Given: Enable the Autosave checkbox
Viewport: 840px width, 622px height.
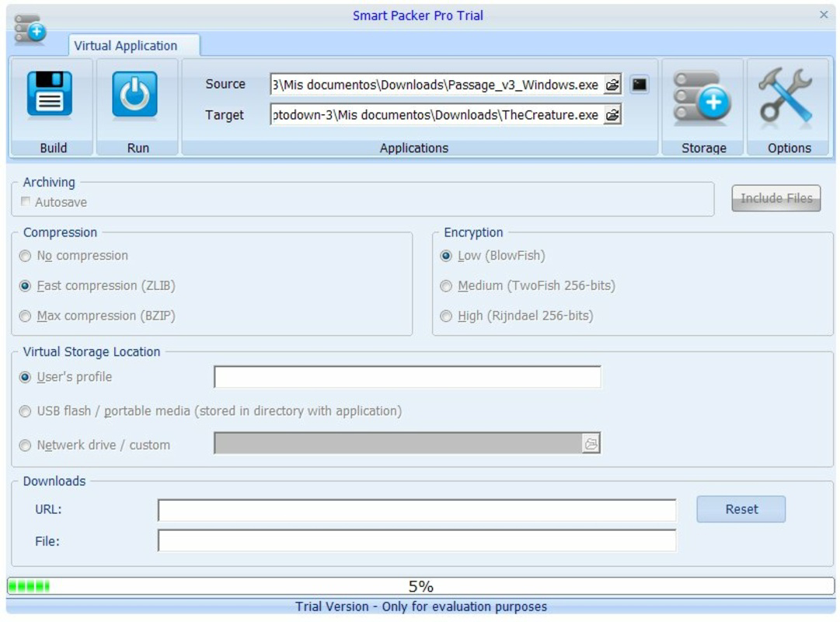Looking at the screenshot, I should [26, 201].
